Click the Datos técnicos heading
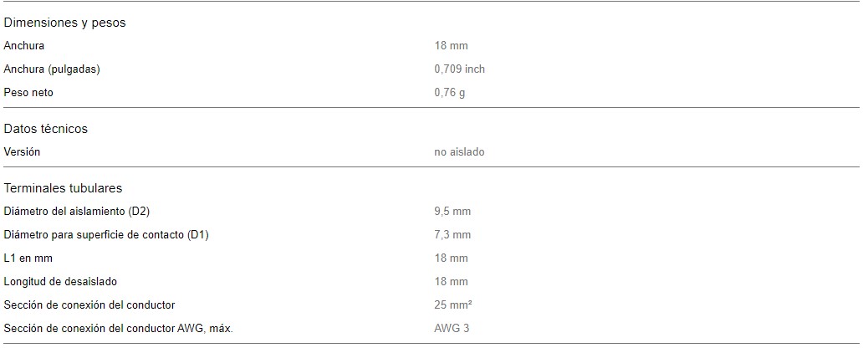This screenshot has height=348, width=868. 45,129
